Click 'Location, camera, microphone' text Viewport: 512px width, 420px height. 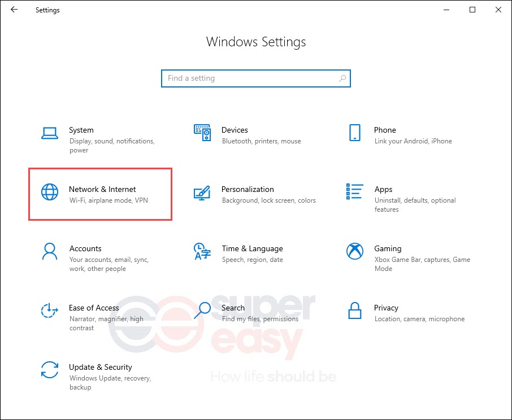(x=419, y=319)
